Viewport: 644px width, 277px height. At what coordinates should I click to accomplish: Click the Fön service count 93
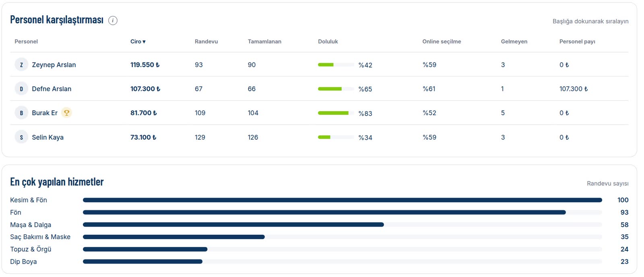click(x=624, y=212)
